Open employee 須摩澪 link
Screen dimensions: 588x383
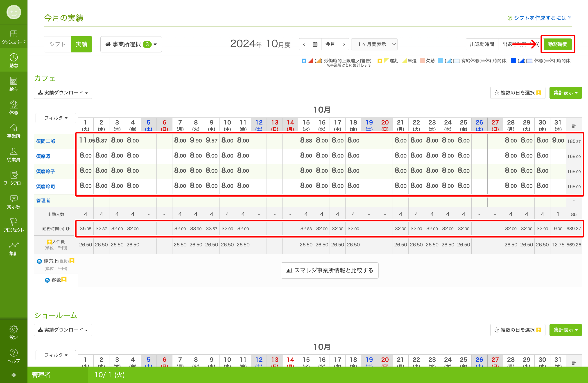pyautogui.click(x=43, y=156)
